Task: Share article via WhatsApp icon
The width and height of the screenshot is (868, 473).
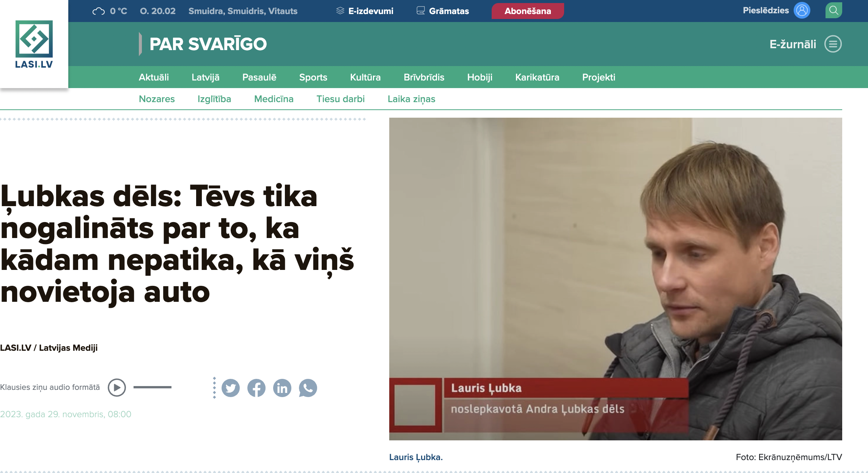Action: click(308, 388)
